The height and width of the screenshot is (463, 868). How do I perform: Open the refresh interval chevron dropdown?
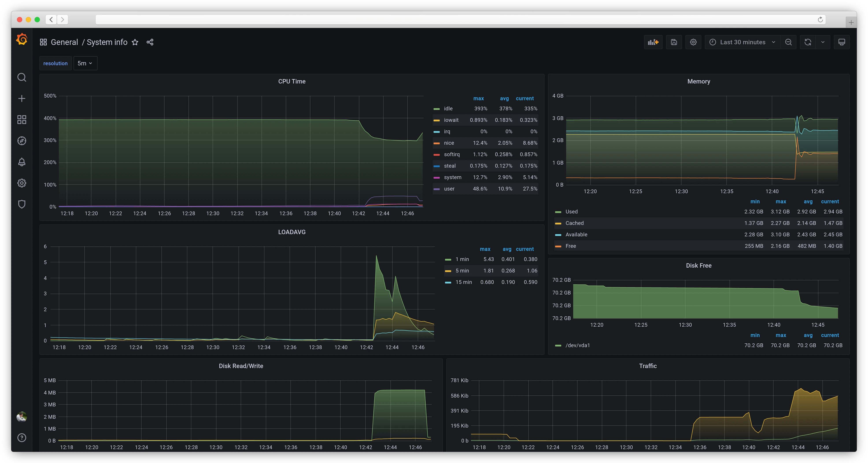pos(823,42)
